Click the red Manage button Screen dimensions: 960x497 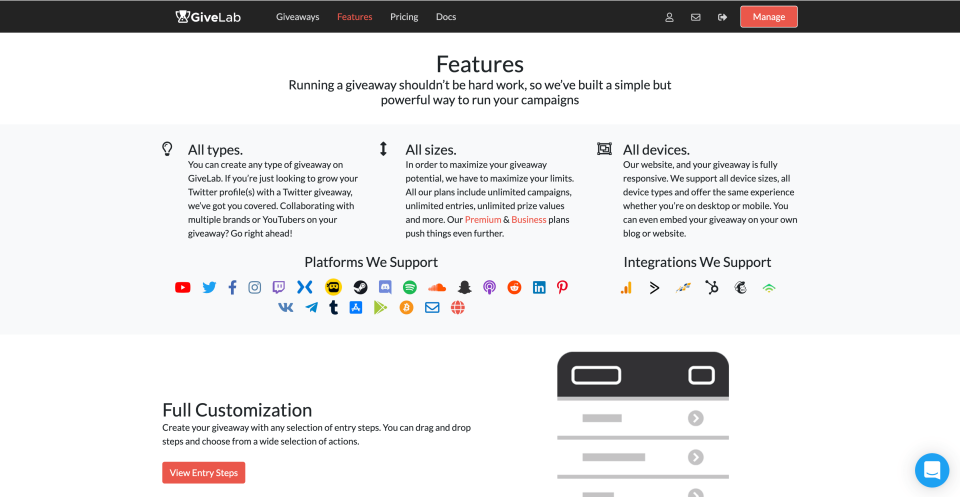769,17
